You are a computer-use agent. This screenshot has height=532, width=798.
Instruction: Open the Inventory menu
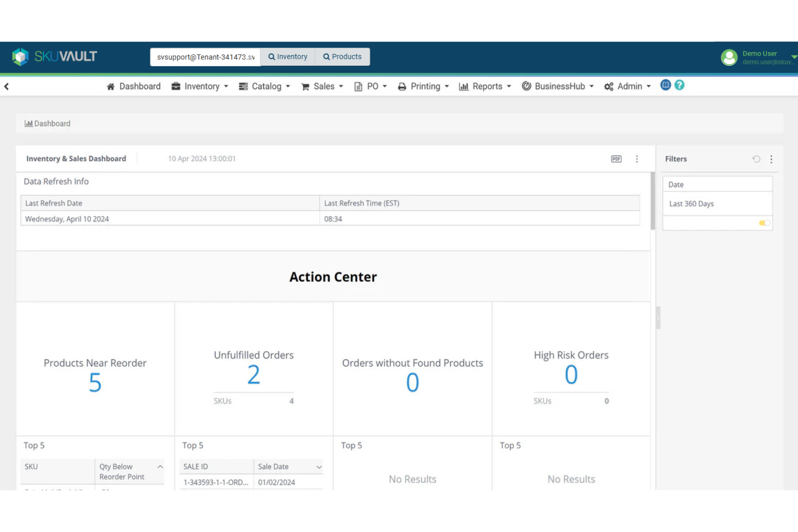click(200, 86)
